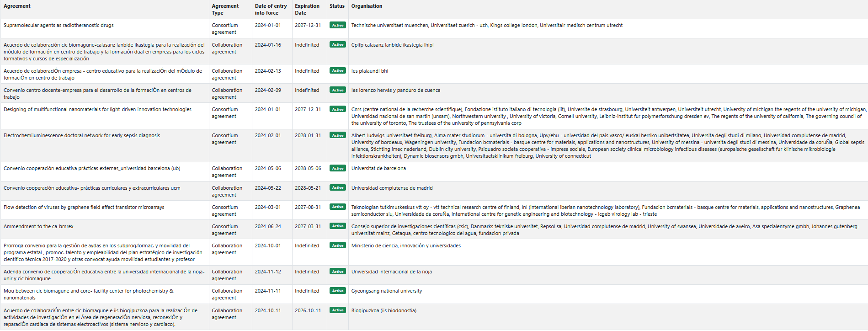868x331 pixels.
Task: Click 'Consortium agreement' in the Ammendment to ca-bmrex row
Action: [x=225, y=230]
